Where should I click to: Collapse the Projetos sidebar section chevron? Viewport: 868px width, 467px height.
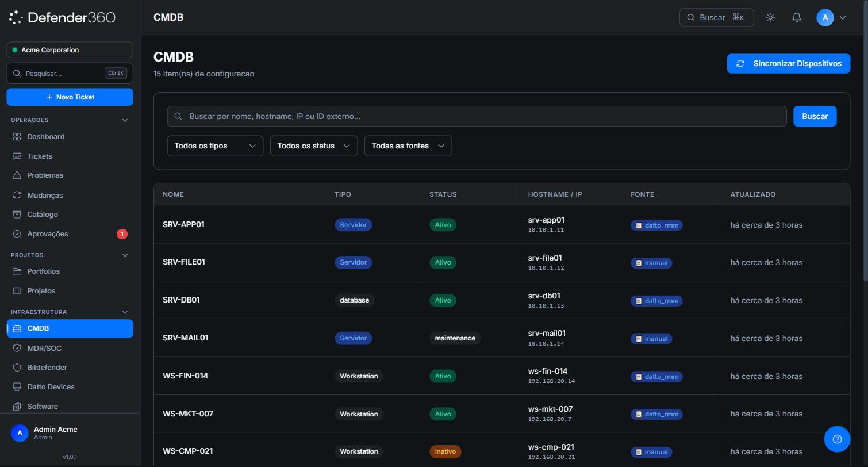(x=125, y=255)
